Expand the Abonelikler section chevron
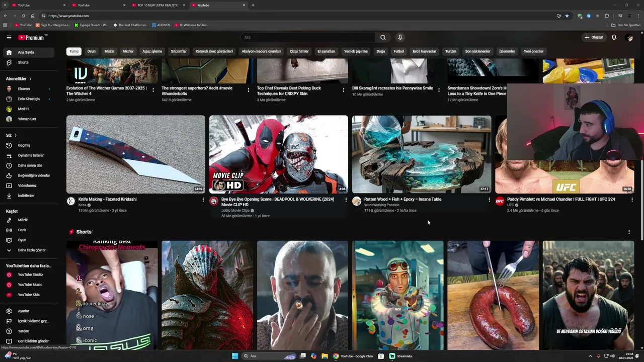The width and height of the screenshot is (644, 362). [30, 79]
